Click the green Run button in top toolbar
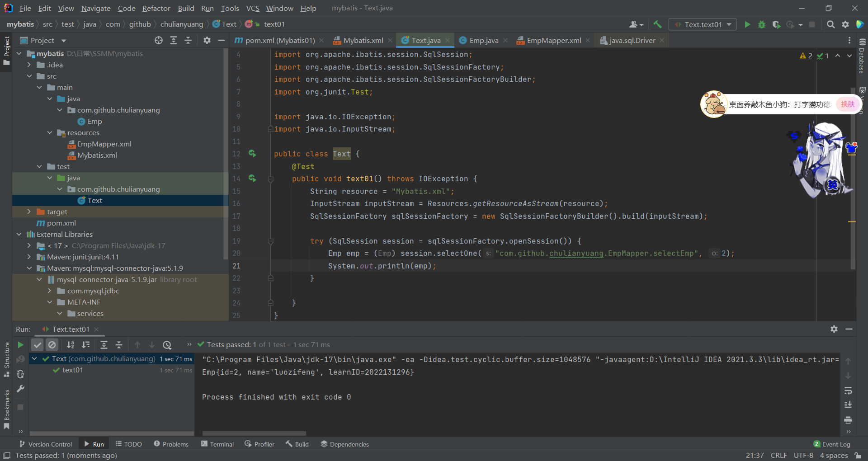 point(747,24)
